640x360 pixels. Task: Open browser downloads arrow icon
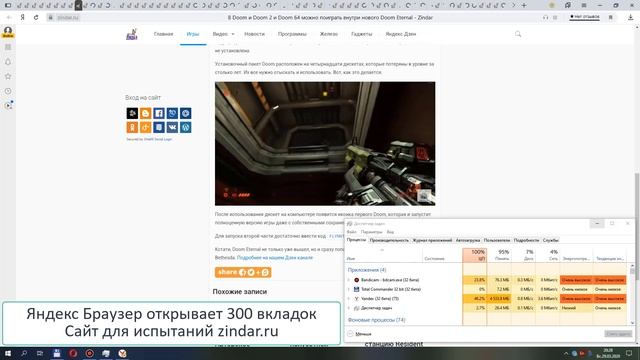(x=631, y=18)
